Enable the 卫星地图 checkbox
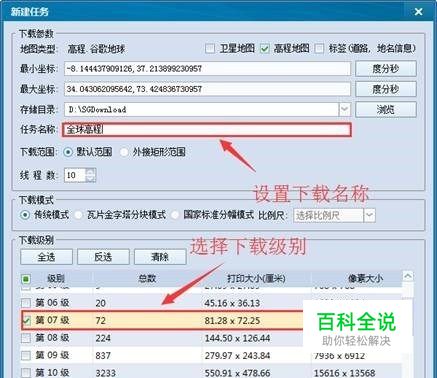The image size is (437, 378). (210, 49)
